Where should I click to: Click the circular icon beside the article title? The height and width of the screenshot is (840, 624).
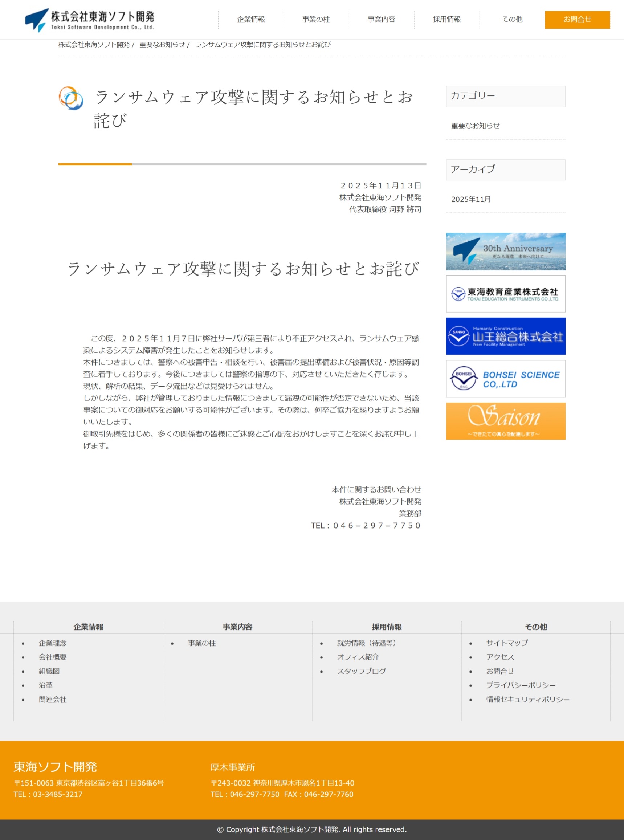point(71,98)
